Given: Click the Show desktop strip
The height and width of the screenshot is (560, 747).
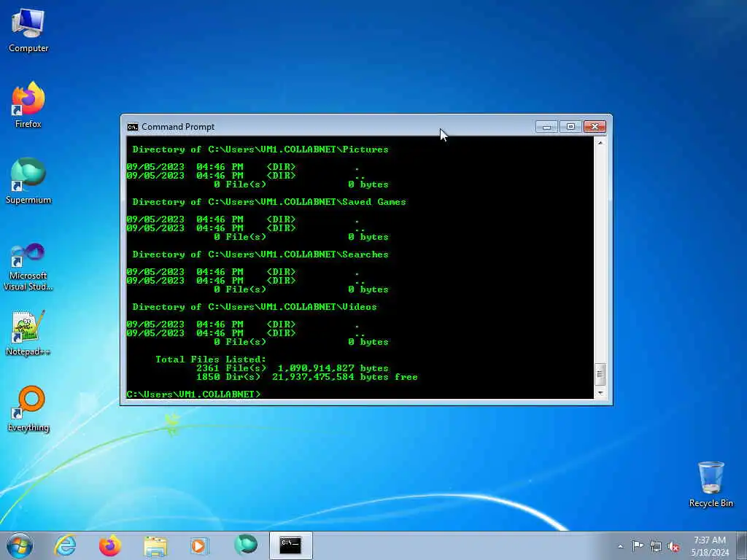Looking at the screenshot, I should 742,546.
